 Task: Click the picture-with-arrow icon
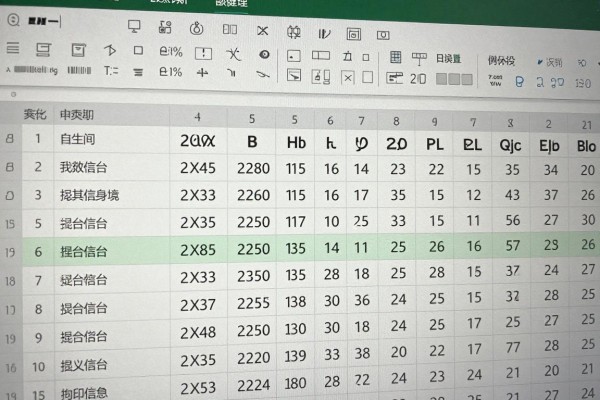tap(294, 75)
